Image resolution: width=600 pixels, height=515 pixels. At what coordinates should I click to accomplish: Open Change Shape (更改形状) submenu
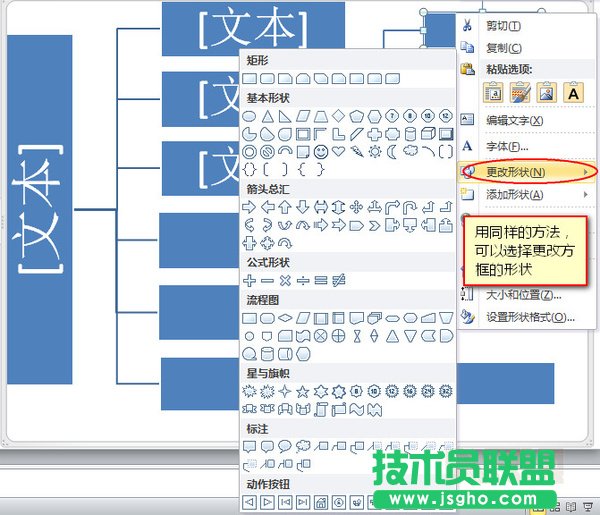click(x=527, y=172)
